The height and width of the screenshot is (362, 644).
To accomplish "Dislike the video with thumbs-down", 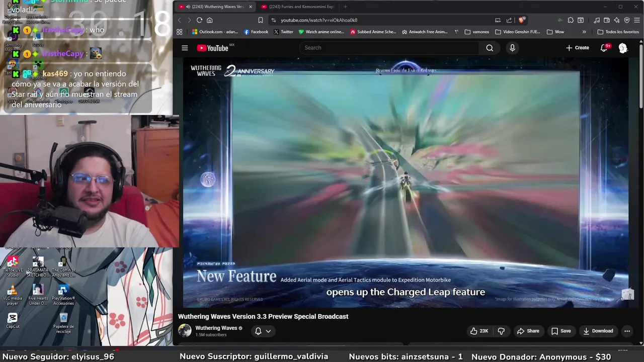I will (501, 331).
